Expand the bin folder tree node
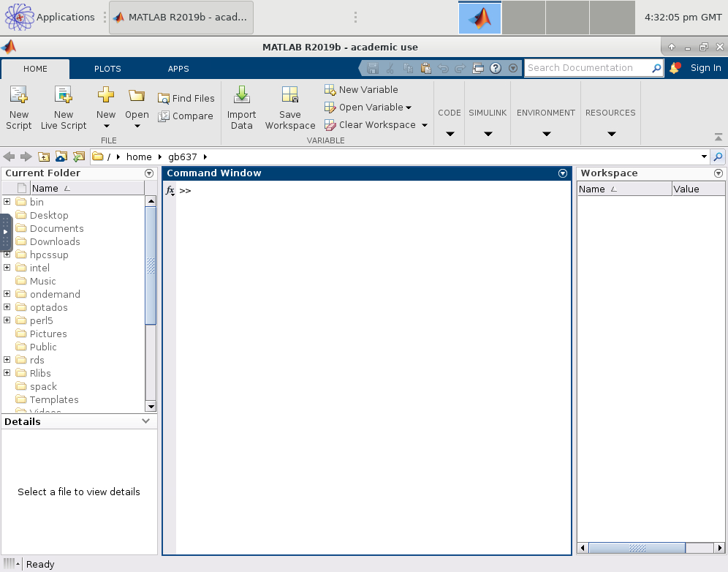 click(7, 202)
